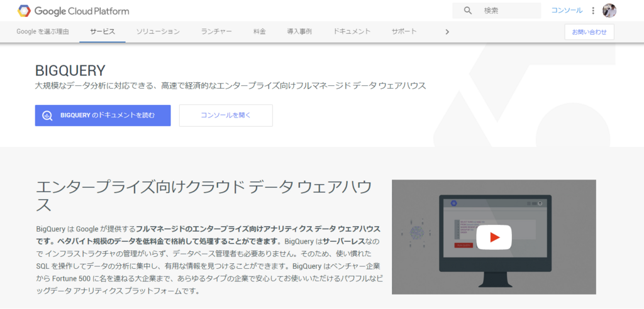This screenshot has height=309, width=644.
Task: Click the subtitle starting '大規模なデータ分析に対応できる'
Action: click(x=230, y=86)
